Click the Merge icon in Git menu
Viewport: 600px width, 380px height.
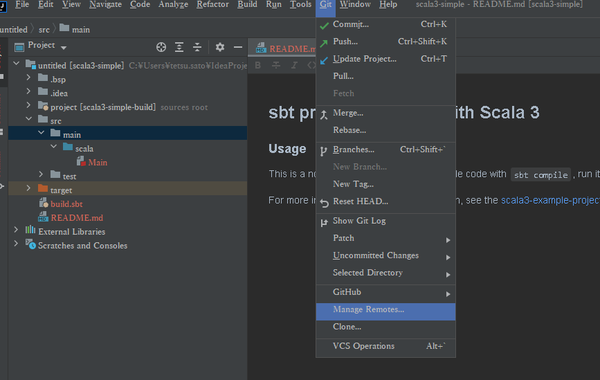coord(324,114)
